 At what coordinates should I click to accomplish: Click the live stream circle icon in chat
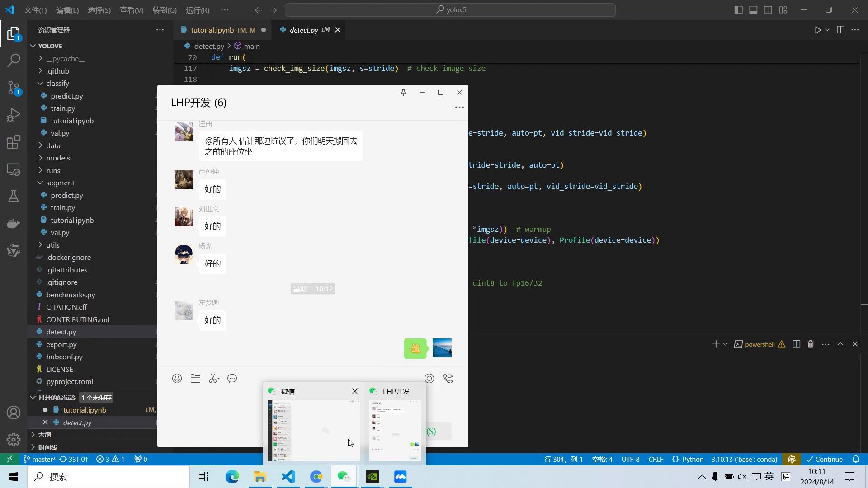[429, 379]
